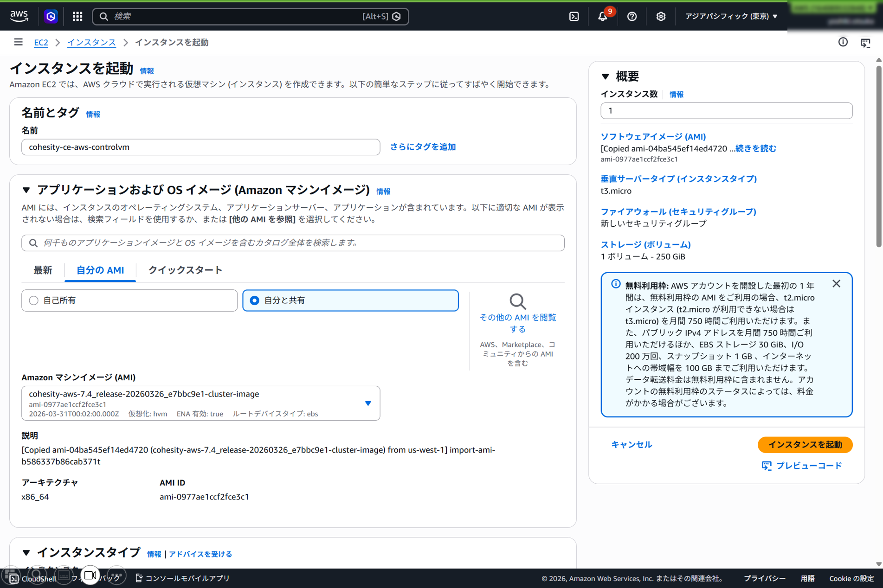Click the magnifier icon to browse other AMIs
The height and width of the screenshot is (588, 883).
[x=518, y=301]
